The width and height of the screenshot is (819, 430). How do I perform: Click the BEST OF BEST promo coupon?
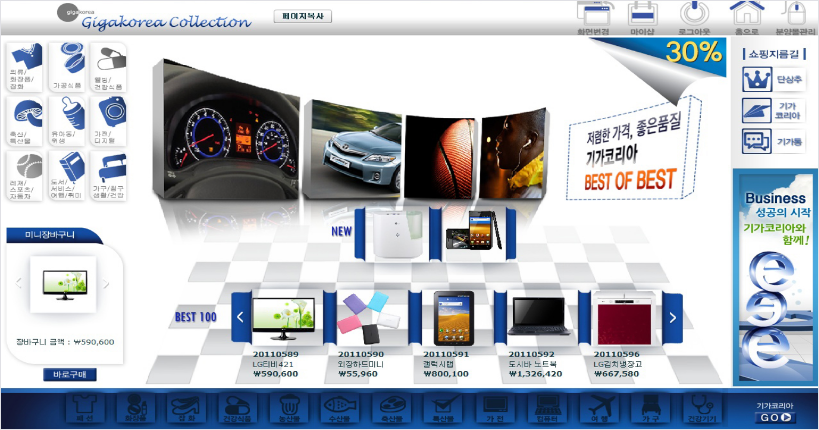click(633, 150)
